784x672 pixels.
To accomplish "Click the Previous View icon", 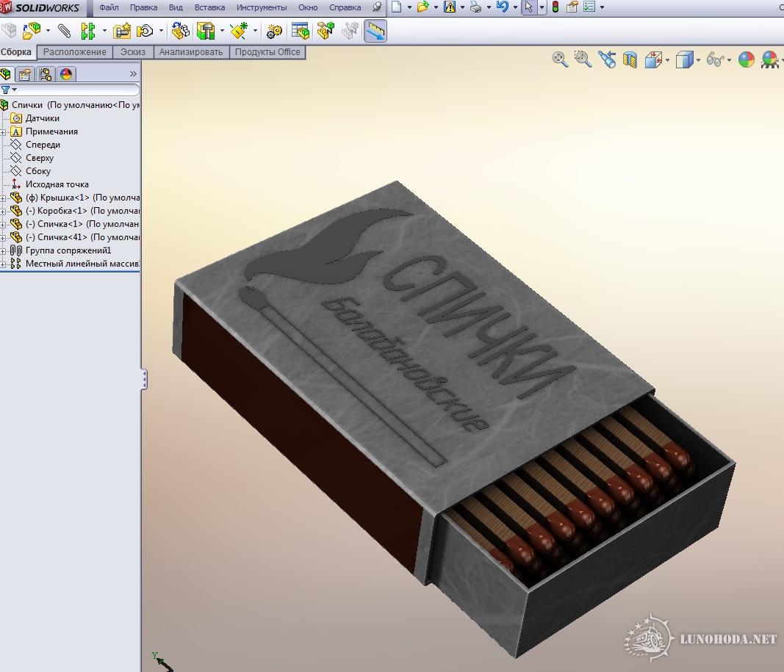I will click(607, 60).
